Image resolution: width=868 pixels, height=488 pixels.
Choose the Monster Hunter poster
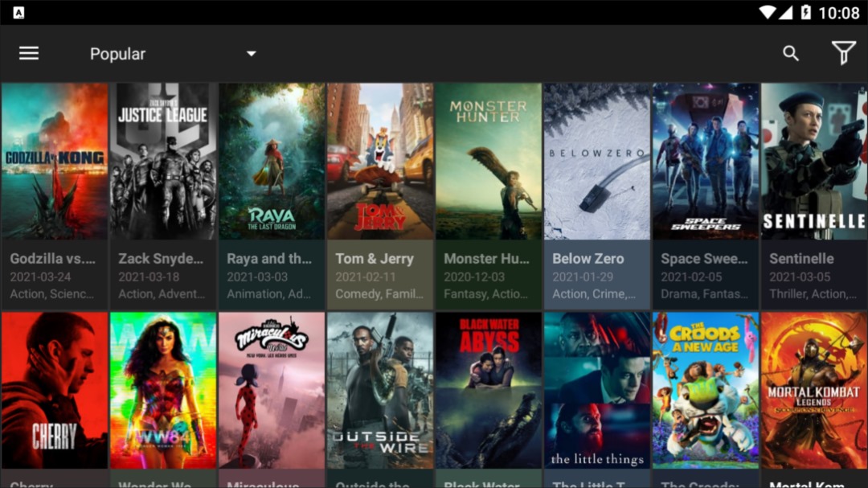489,161
